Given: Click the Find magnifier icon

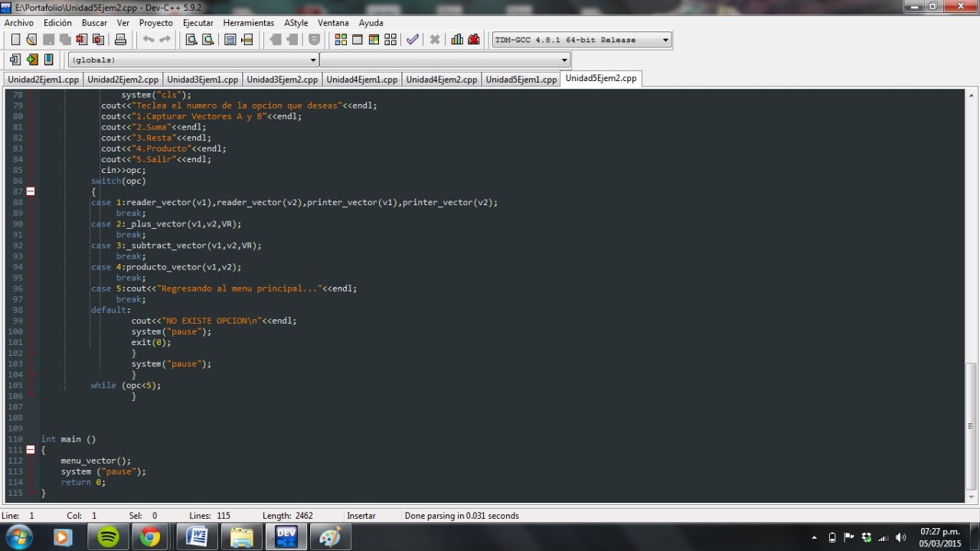Looking at the screenshot, I should tap(191, 40).
